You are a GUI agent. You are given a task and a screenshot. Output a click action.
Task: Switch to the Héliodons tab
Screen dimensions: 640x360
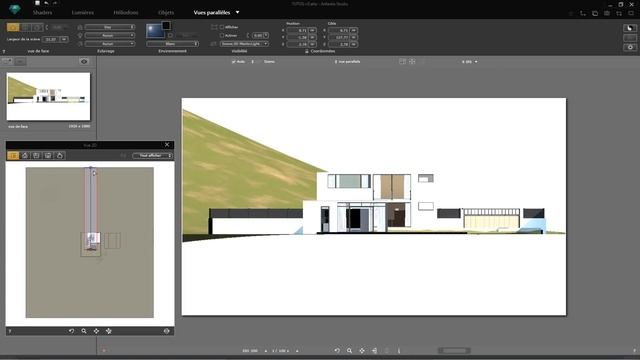point(126,13)
